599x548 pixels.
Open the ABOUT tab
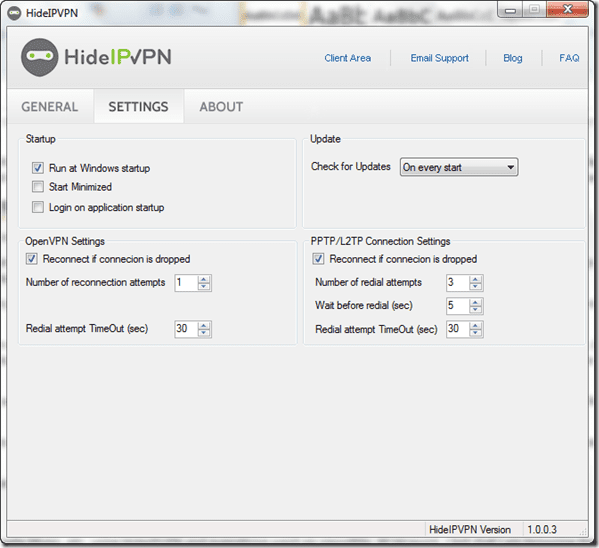pyautogui.click(x=221, y=107)
